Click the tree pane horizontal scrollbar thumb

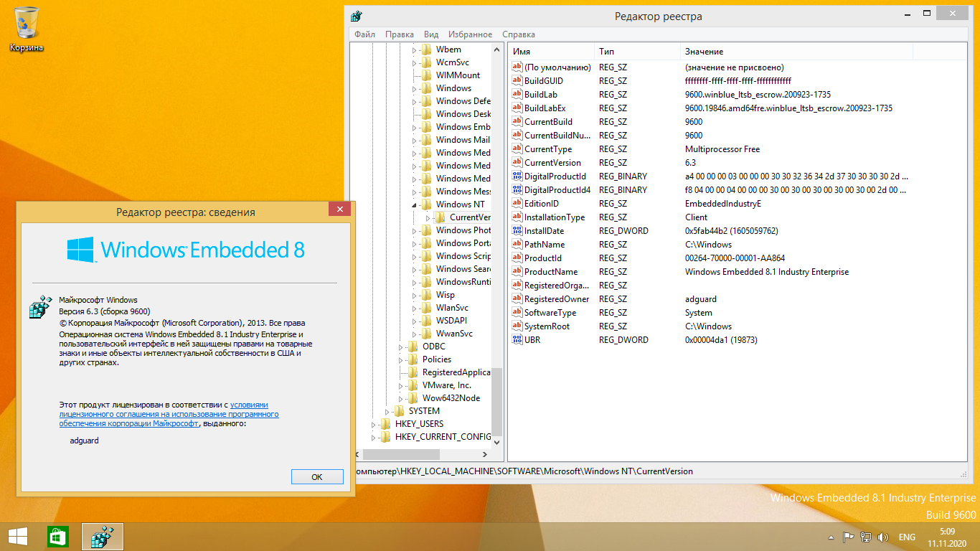400,454
